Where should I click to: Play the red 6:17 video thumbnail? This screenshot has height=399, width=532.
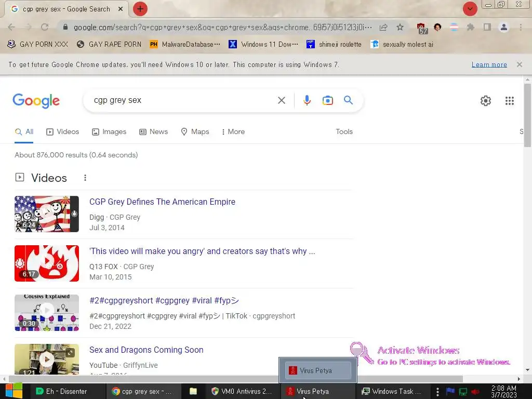(x=47, y=263)
